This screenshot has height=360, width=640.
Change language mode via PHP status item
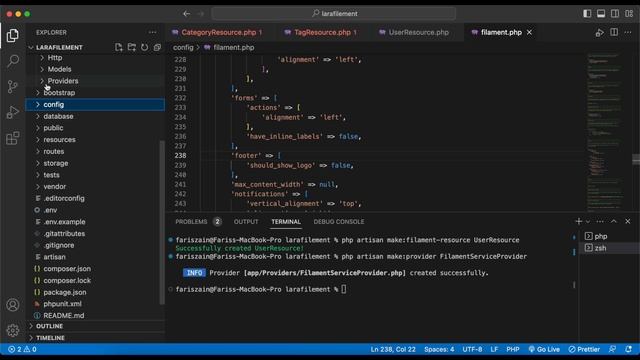point(513,349)
